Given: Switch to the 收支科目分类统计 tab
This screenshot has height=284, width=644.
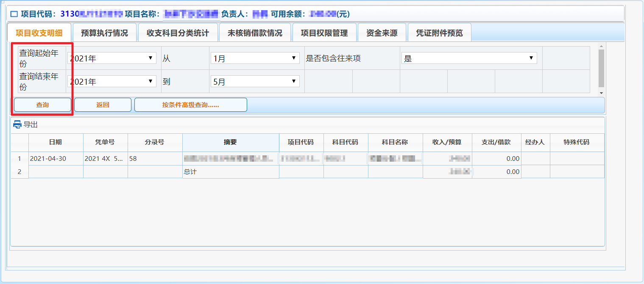Looking at the screenshot, I should coord(178,33).
